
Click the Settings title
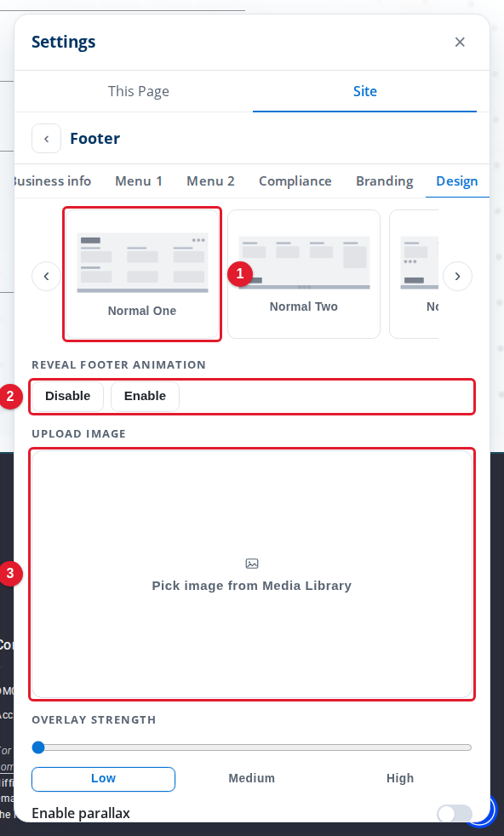click(x=64, y=42)
